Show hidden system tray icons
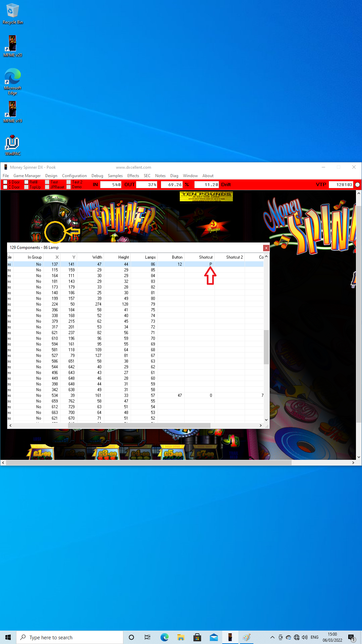Screen dimensions: 362x644 (x=273, y=637)
